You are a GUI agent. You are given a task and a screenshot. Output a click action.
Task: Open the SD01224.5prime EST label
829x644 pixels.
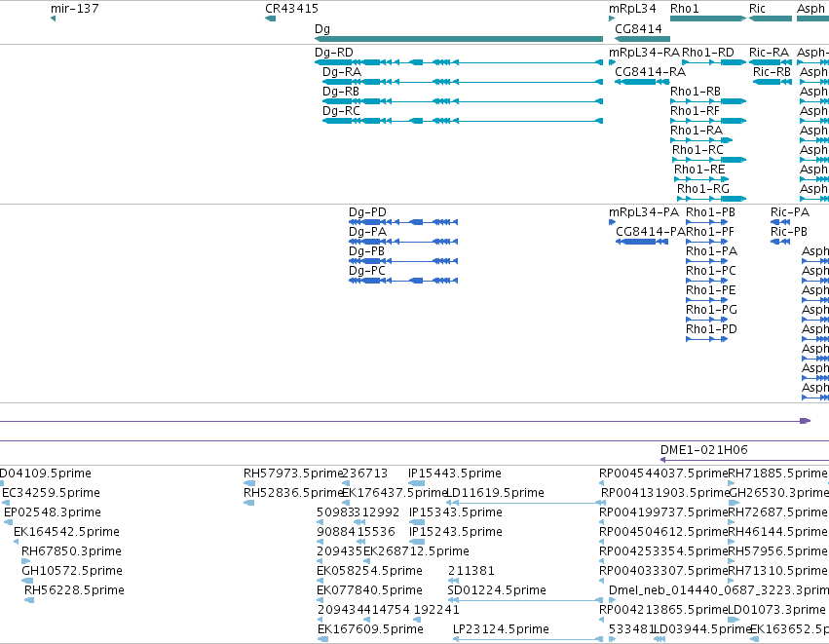(497, 590)
